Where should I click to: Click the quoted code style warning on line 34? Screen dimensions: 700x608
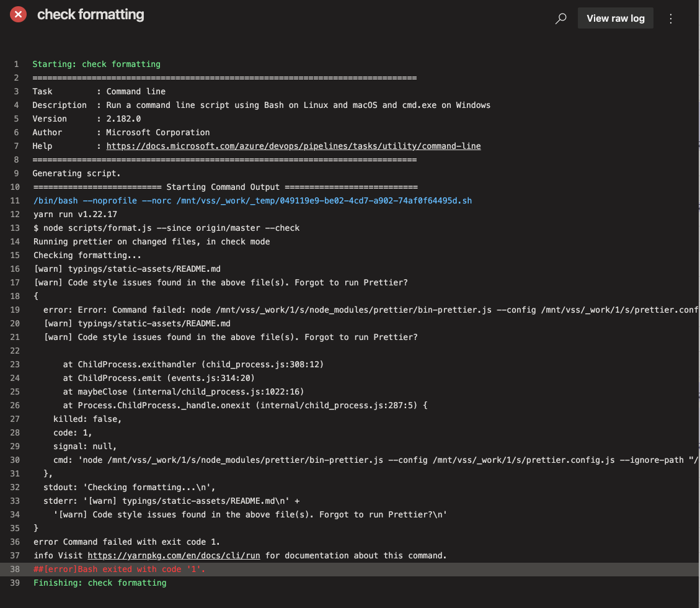[250, 515]
